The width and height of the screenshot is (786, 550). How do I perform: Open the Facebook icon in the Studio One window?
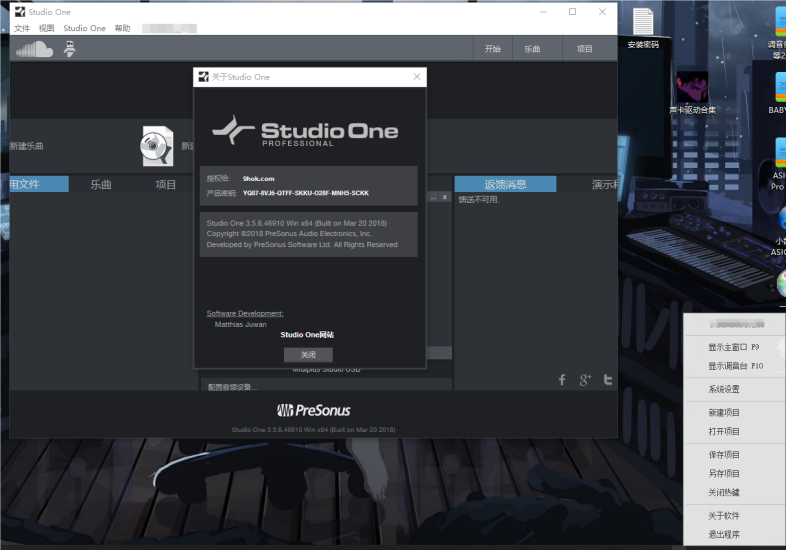(562, 380)
